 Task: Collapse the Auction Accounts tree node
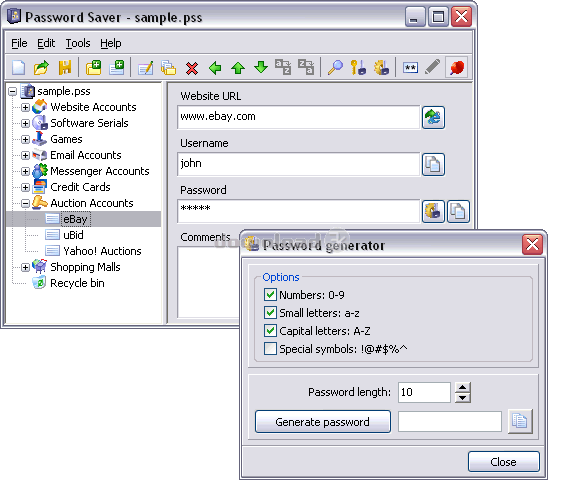(x=25, y=203)
